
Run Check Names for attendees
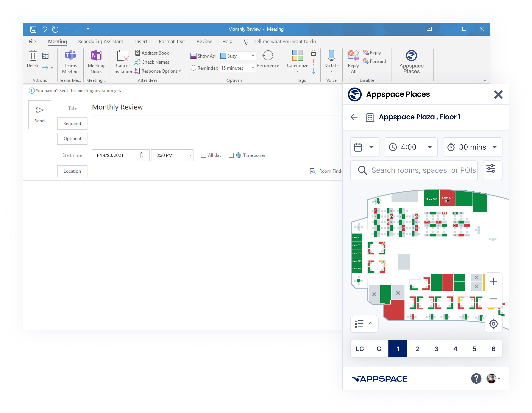click(x=152, y=62)
